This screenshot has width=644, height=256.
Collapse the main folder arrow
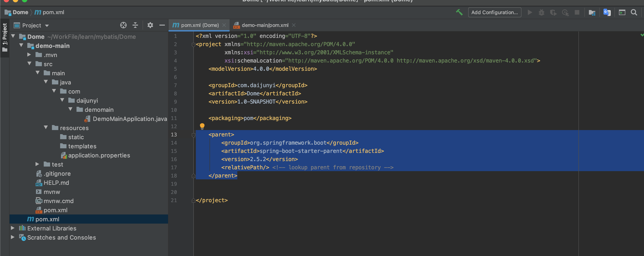click(38, 73)
